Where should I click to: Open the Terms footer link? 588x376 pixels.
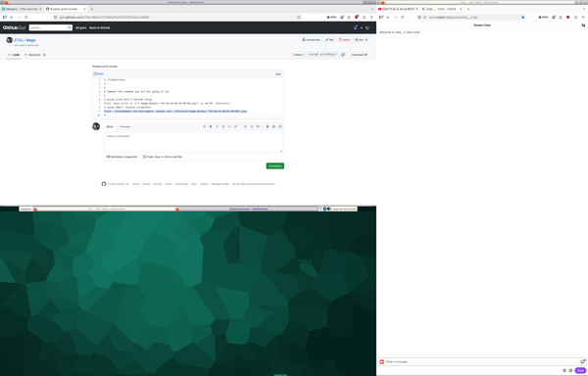[x=136, y=184]
